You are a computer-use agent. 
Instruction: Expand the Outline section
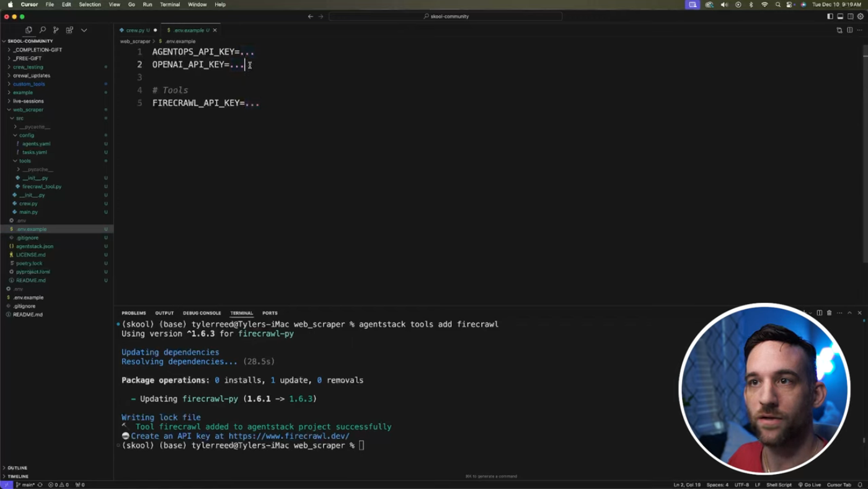click(17, 468)
